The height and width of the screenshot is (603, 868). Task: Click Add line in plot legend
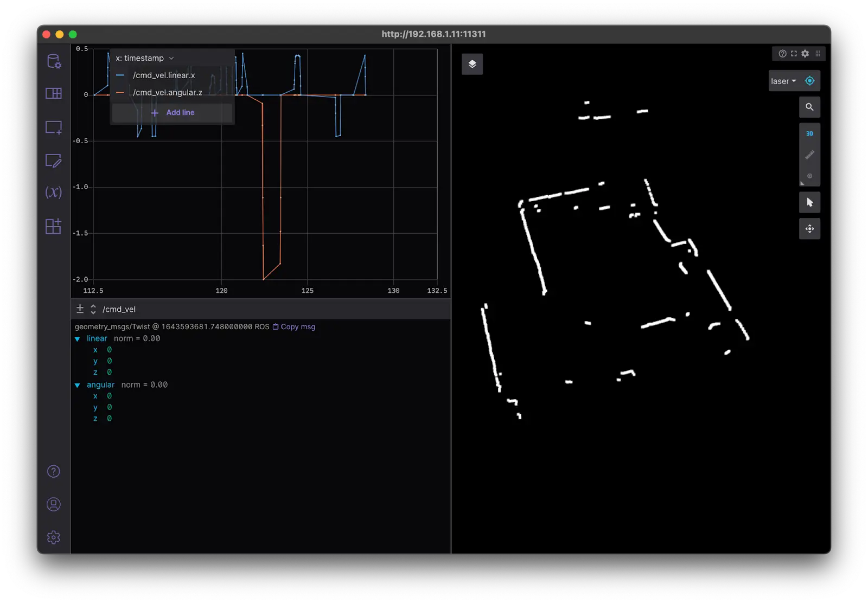pos(173,113)
